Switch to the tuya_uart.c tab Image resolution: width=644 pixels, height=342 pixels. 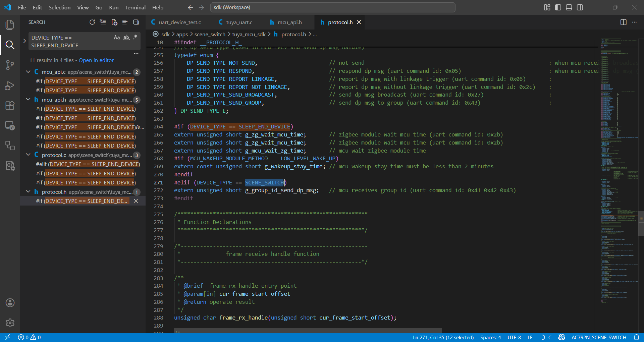pos(239,22)
